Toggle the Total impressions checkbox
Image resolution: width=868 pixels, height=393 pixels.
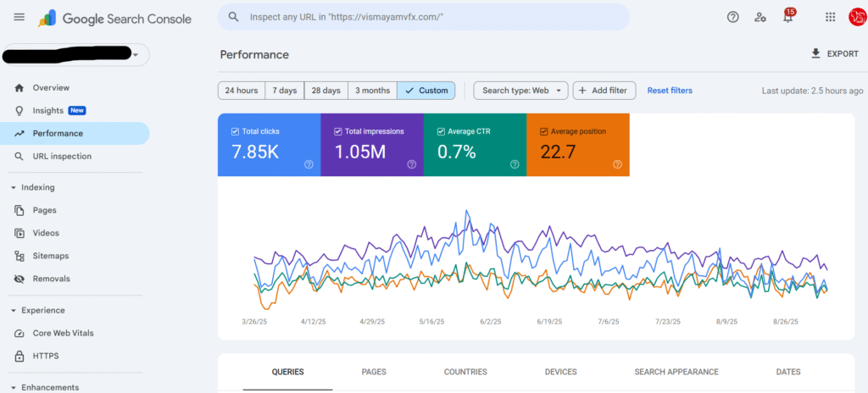click(x=337, y=132)
